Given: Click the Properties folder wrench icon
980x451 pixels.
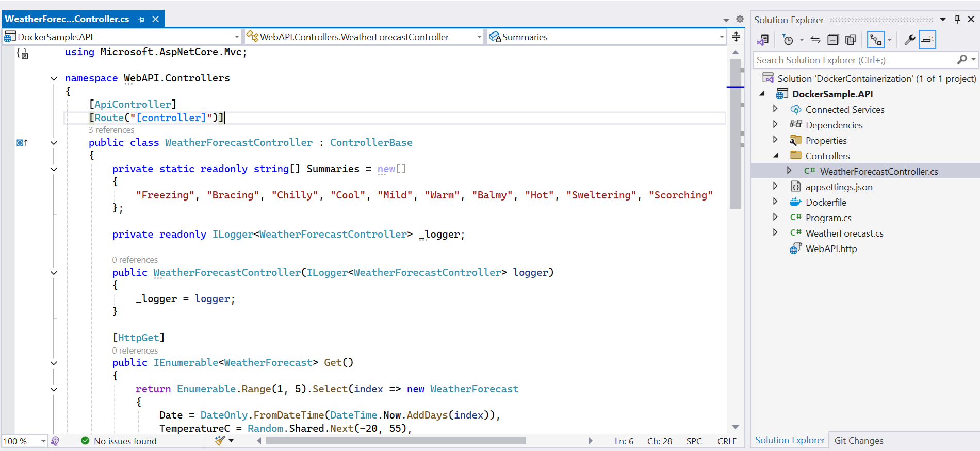Looking at the screenshot, I should pos(795,140).
